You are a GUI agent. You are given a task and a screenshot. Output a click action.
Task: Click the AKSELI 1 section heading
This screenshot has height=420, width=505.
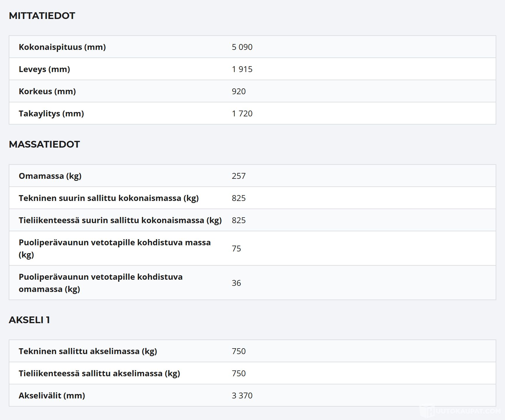coord(29,320)
